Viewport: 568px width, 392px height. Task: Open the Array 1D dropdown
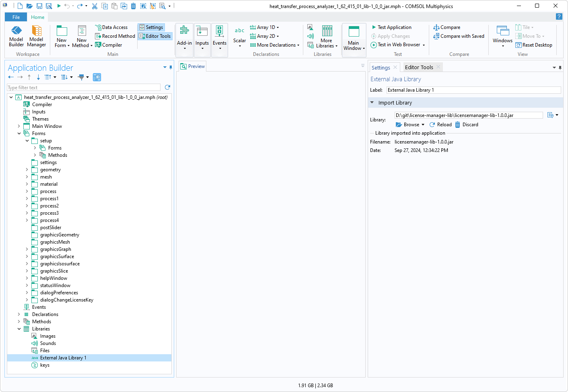coord(264,27)
